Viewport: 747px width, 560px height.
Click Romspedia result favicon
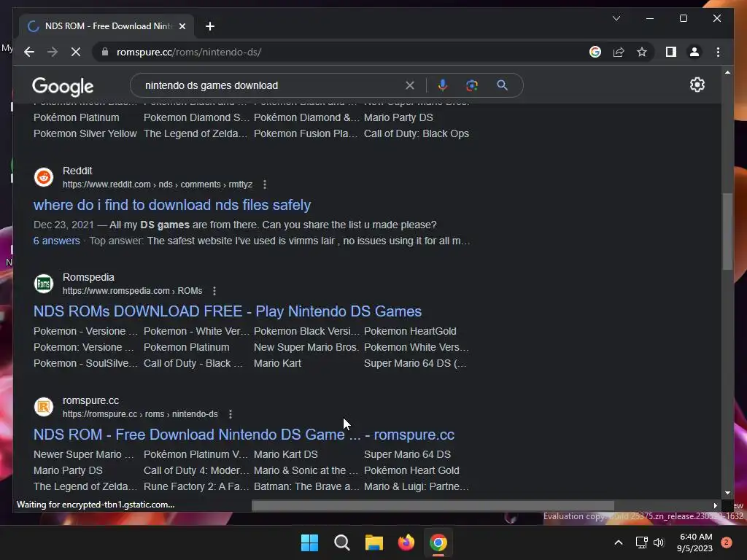click(x=43, y=284)
